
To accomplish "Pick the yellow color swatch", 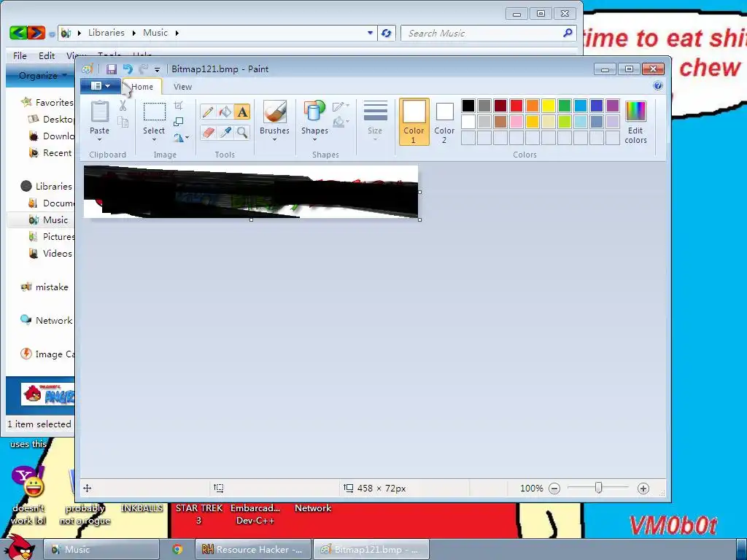I will tap(549, 106).
